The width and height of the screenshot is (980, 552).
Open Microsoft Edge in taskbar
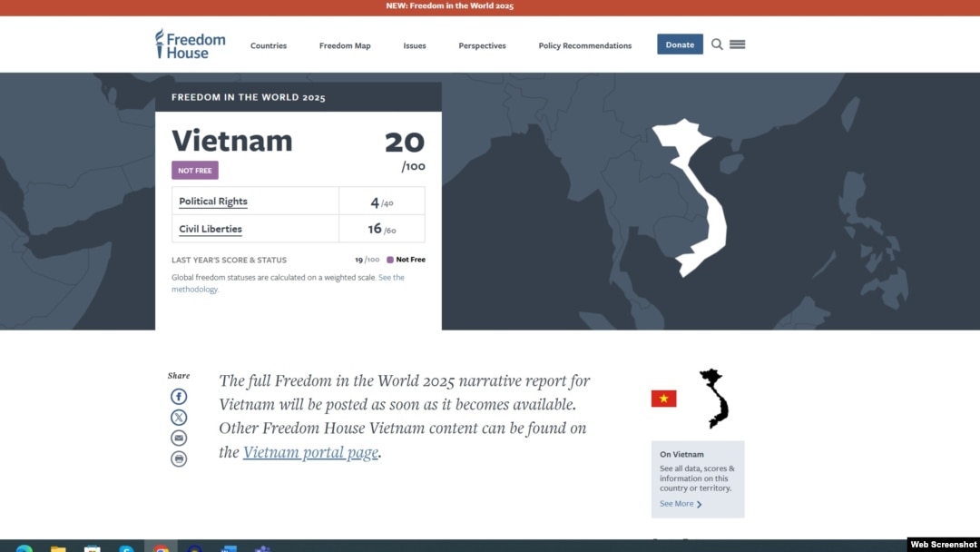[24, 548]
